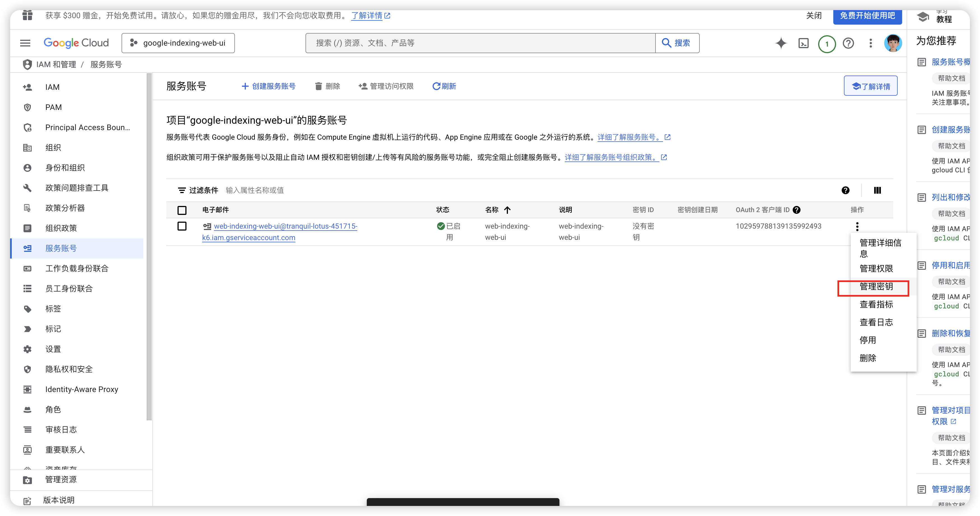The width and height of the screenshot is (980, 516).
Task: Select 管理权限 menu item
Action: pyautogui.click(x=883, y=268)
